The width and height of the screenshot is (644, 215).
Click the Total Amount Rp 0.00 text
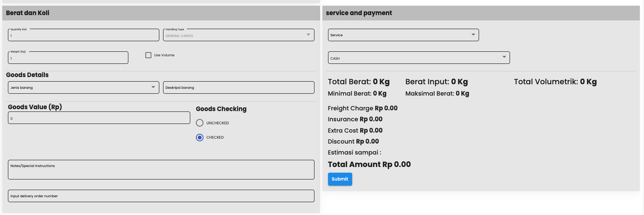point(369,164)
